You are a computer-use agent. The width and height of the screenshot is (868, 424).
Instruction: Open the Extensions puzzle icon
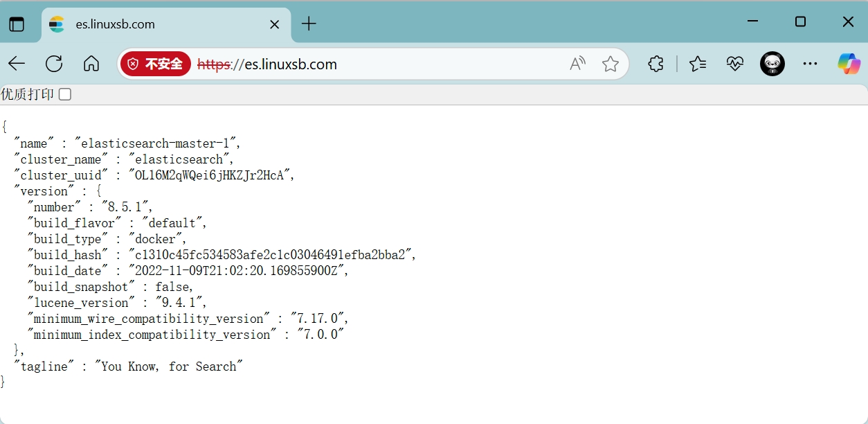pyautogui.click(x=655, y=64)
